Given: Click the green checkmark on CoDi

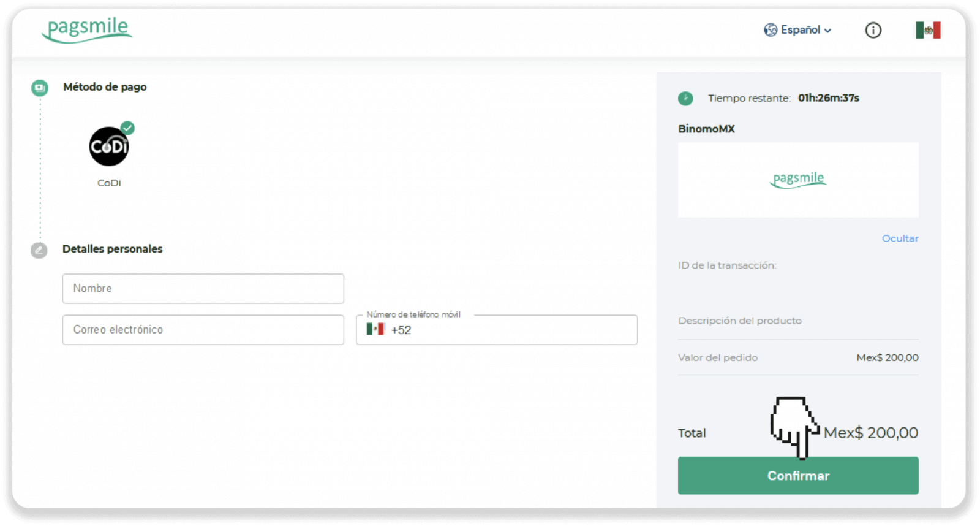Looking at the screenshot, I should pos(127,128).
